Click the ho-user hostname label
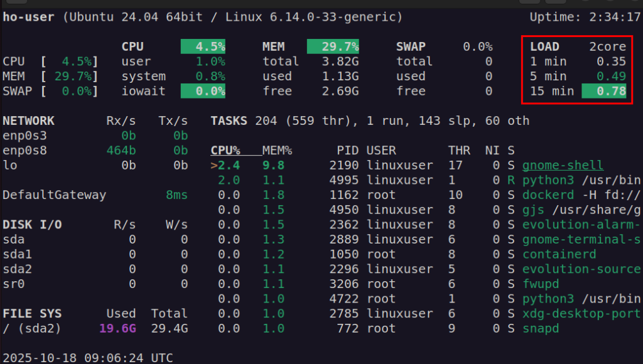The height and width of the screenshot is (364, 643). 28,17
